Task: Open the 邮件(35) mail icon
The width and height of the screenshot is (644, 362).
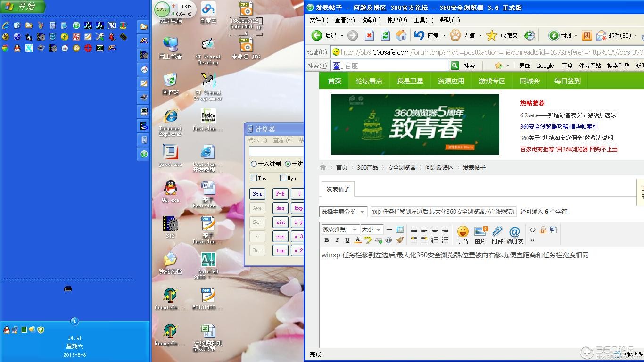Action: pos(601,35)
